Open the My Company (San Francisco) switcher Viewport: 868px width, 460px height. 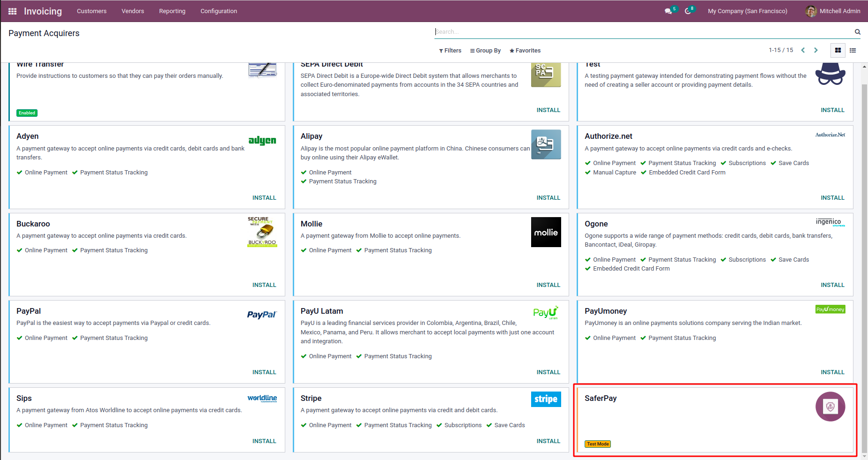(x=747, y=11)
